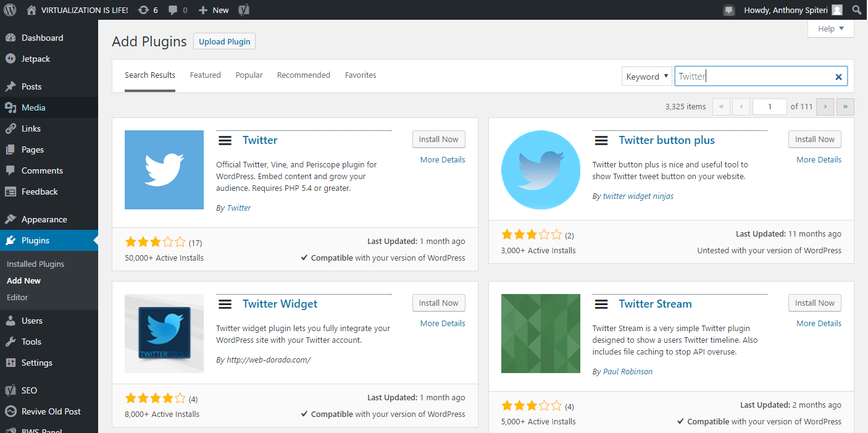Open author link Paul Robinson
Image resolution: width=868 pixels, height=433 pixels.
(x=628, y=372)
